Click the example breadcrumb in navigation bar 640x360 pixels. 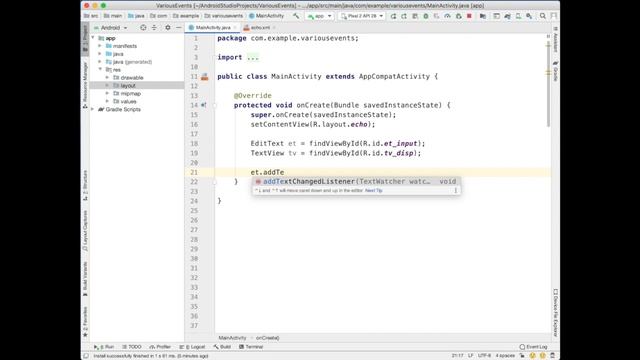pyautogui.click(x=186, y=16)
